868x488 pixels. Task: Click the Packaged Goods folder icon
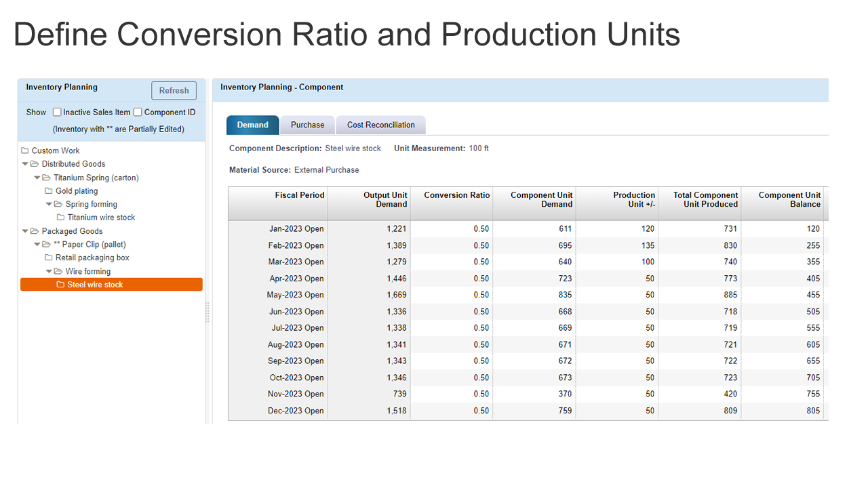(x=35, y=231)
